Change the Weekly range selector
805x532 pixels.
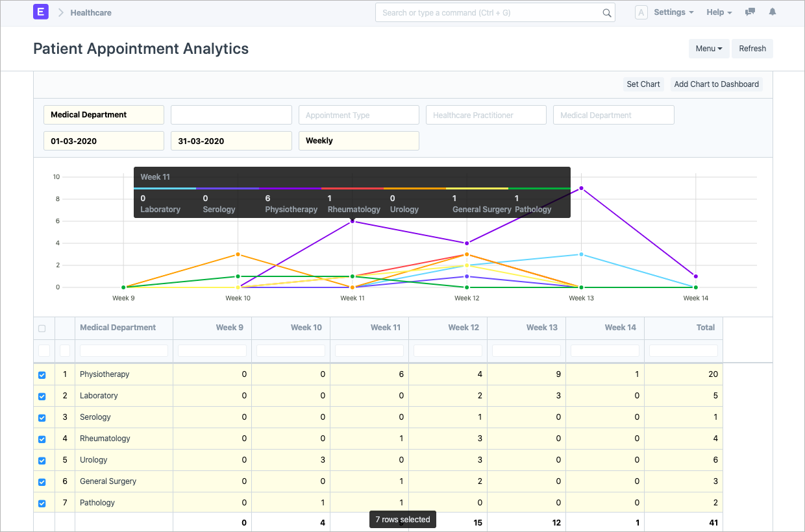click(358, 141)
